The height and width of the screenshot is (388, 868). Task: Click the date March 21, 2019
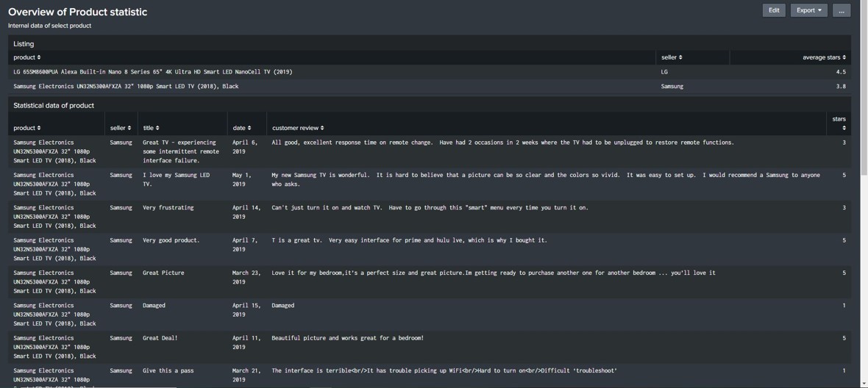[246, 375]
